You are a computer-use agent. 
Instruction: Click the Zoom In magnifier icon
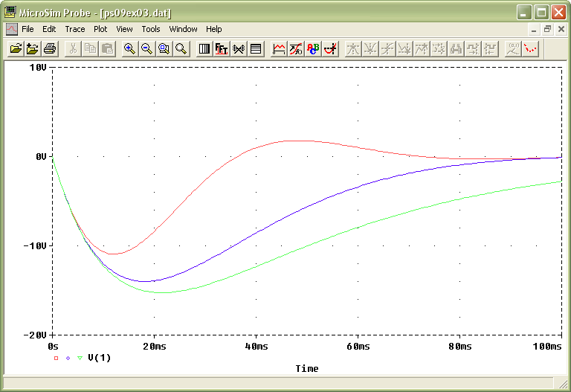coord(129,49)
